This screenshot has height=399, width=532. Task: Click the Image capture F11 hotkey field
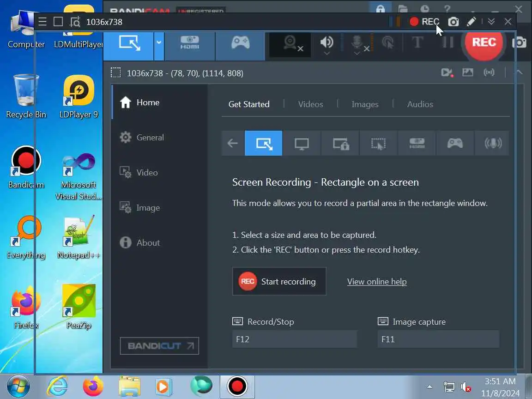pos(438,339)
